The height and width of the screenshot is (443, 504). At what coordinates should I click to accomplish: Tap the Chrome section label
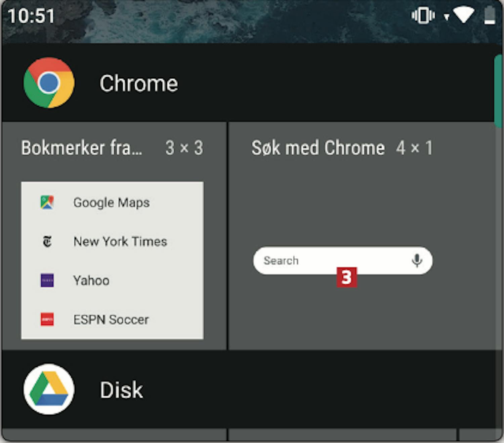[x=139, y=83]
